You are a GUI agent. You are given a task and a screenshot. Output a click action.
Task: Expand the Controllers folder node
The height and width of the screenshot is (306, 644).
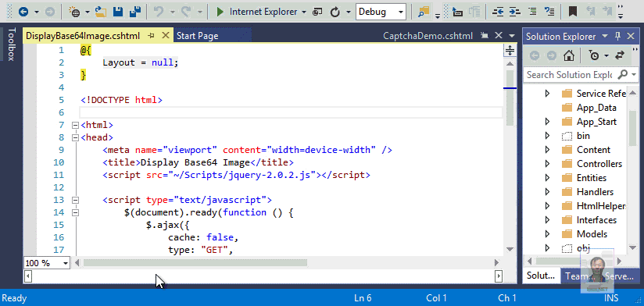[x=547, y=164]
